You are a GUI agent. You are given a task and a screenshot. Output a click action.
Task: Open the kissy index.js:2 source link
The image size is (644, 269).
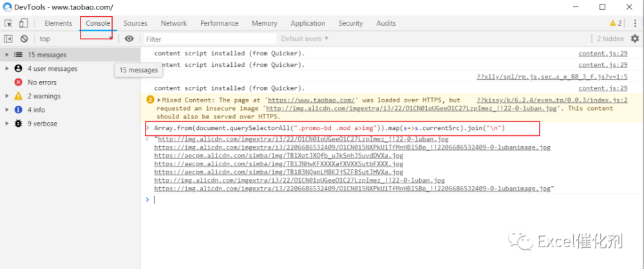click(x=552, y=100)
